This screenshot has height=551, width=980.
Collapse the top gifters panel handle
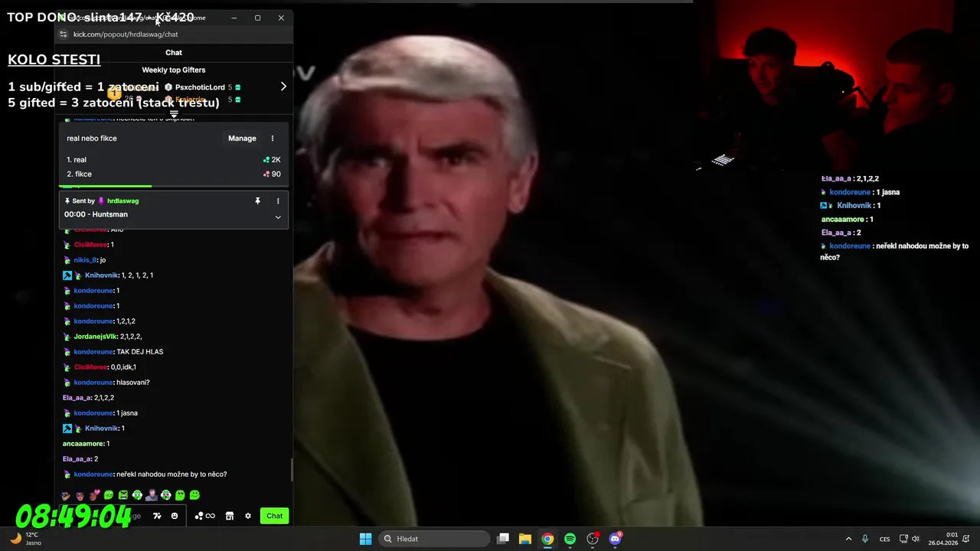(174, 115)
